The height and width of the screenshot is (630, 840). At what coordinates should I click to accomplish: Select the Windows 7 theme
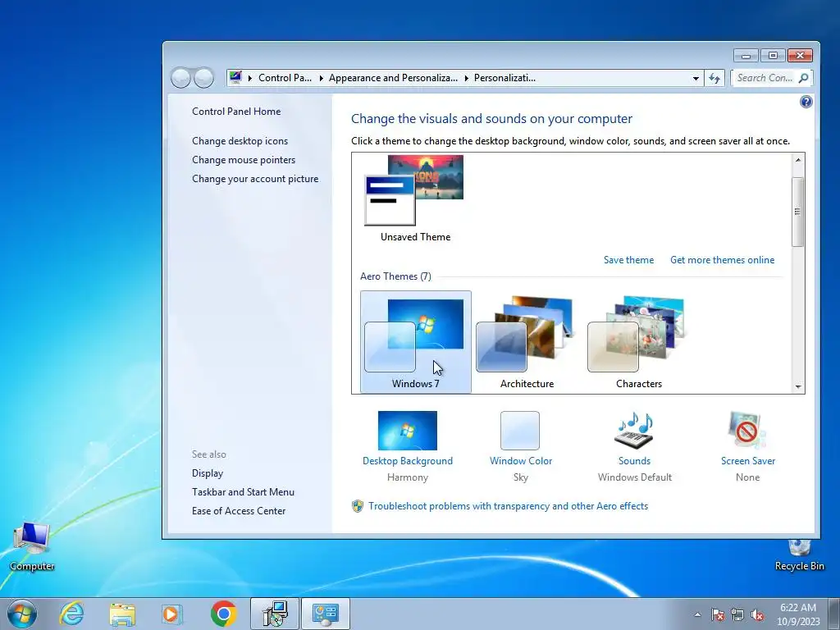click(x=416, y=342)
